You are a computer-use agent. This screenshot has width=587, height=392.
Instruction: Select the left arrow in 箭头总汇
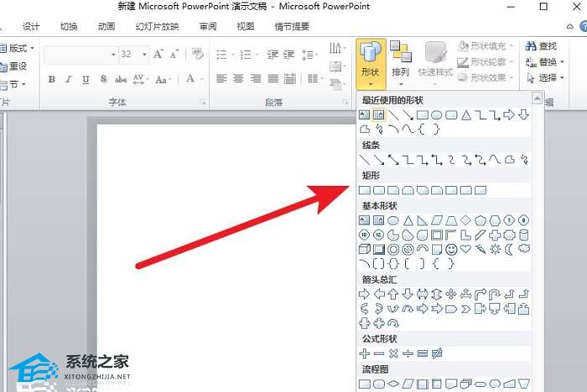[379, 294]
